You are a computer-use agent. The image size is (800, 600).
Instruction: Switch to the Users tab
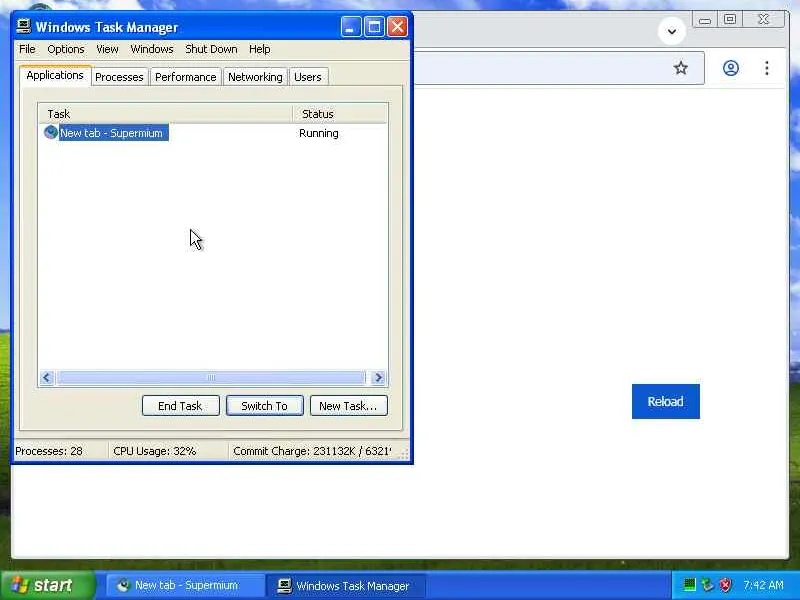[308, 77]
